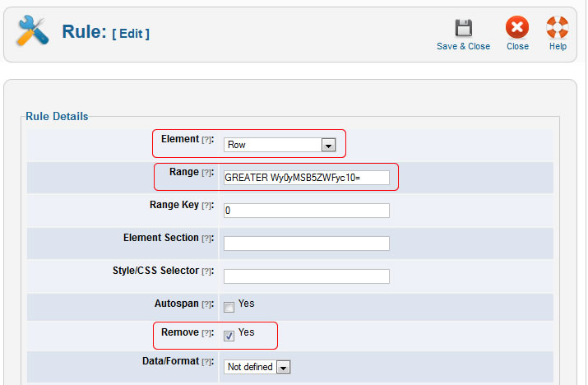This screenshot has height=385, width=588.
Task: Click the Save & Close floppy disk icon
Action: [x=463, y=29]
